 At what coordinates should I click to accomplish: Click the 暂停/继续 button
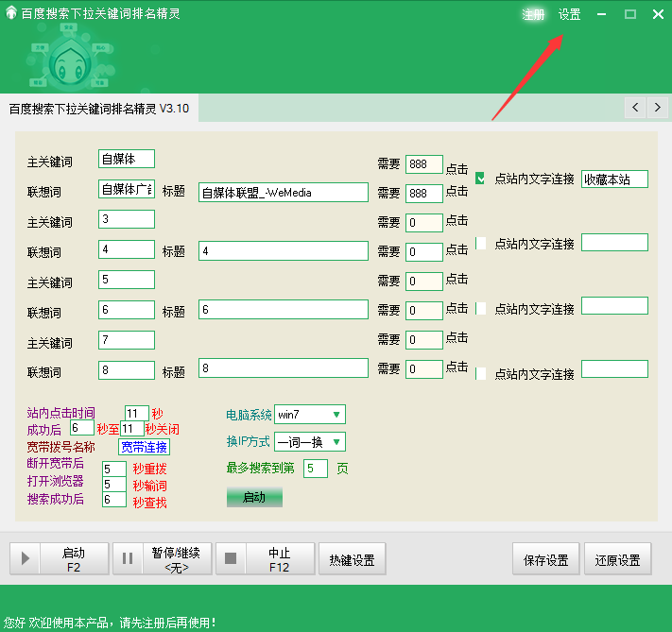tap(163, 558)
